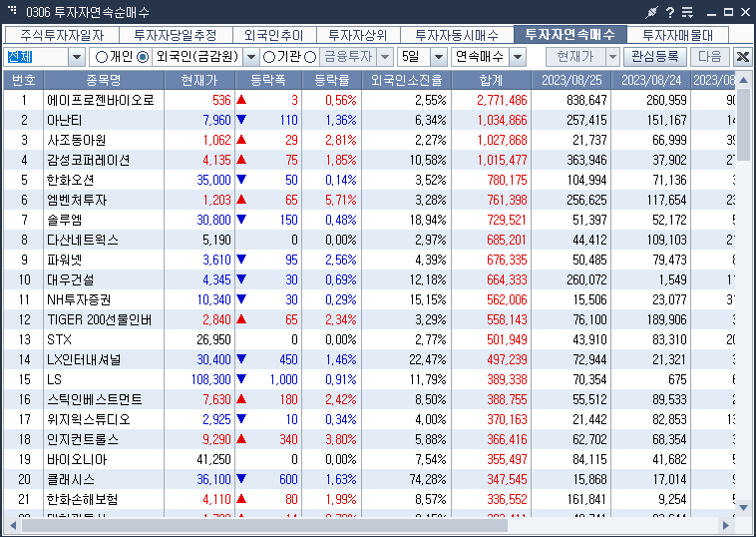756x537 pixels.
Task: Click horizontal scrollbar left arrow
Action: click(x=13, y=525)
